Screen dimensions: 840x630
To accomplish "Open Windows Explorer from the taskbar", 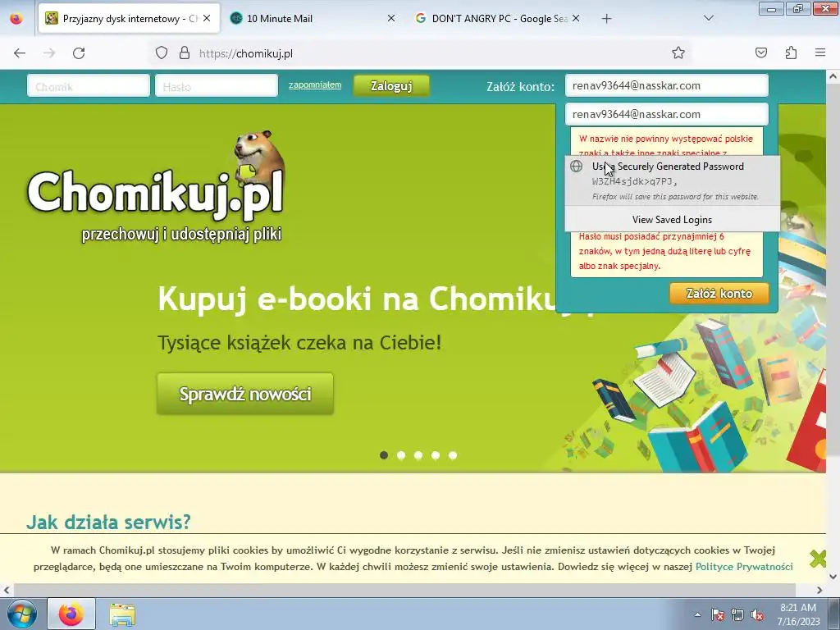I will 122,614.
